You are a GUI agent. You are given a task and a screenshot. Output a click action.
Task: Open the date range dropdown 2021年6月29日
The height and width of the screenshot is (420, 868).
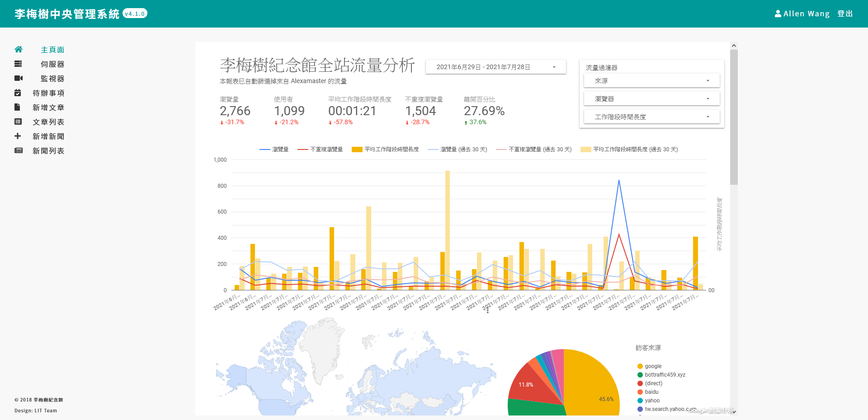pos(495,67)
